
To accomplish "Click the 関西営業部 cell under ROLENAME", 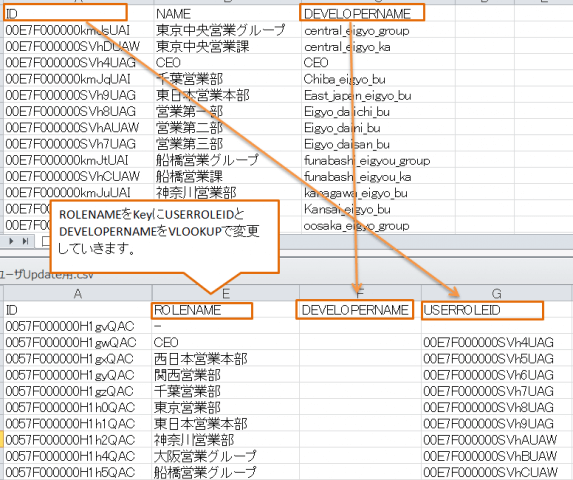I will [225, 375].
